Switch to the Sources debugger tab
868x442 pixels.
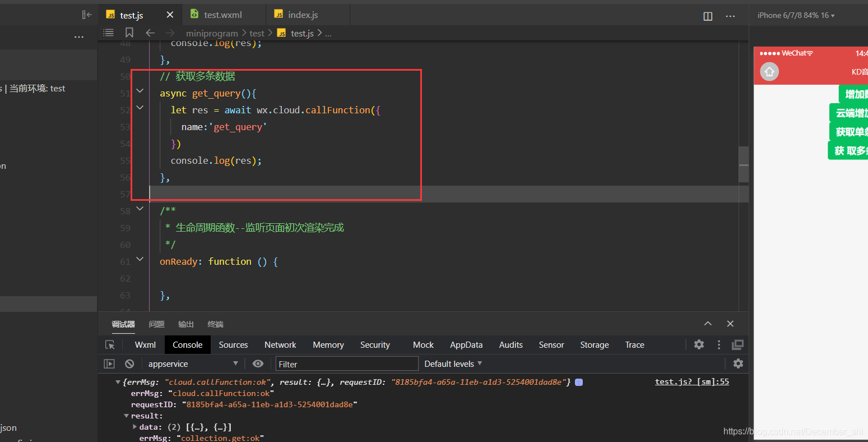[233, 345]
